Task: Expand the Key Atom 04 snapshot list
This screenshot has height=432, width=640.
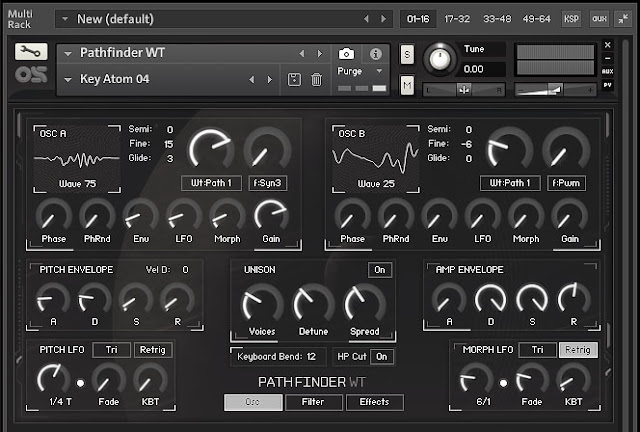Action: point(68,79)
